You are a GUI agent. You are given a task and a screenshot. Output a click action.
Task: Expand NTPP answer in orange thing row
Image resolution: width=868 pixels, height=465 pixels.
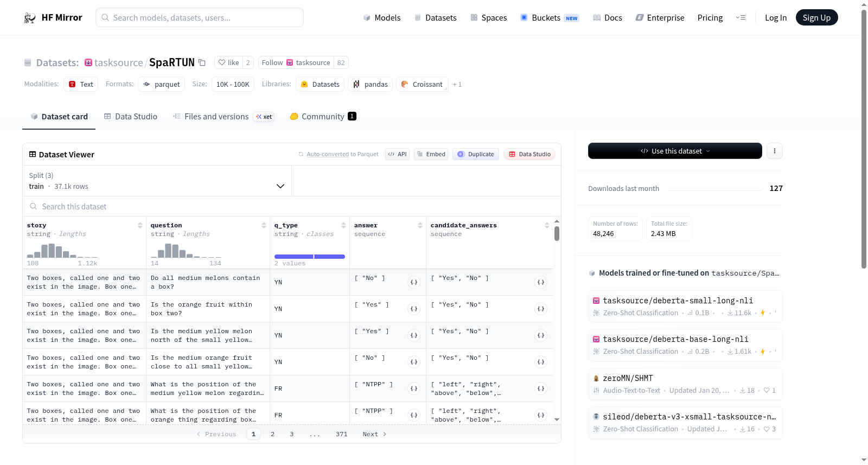tap(414, 415)
